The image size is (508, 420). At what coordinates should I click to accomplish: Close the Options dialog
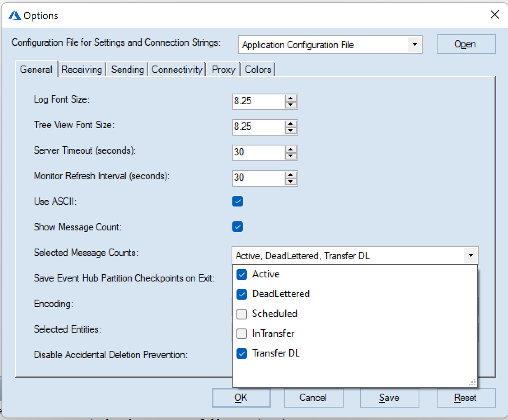[x=495, y=15]
